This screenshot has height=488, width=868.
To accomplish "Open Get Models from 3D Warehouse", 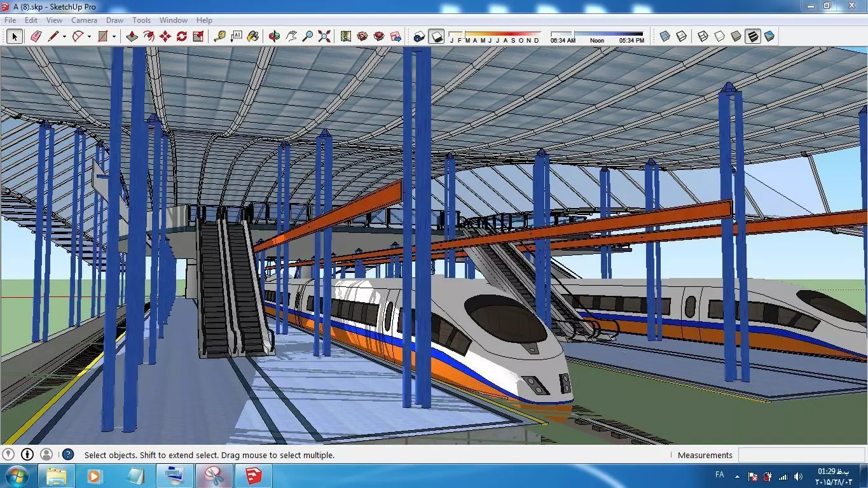I will (362, 36).
